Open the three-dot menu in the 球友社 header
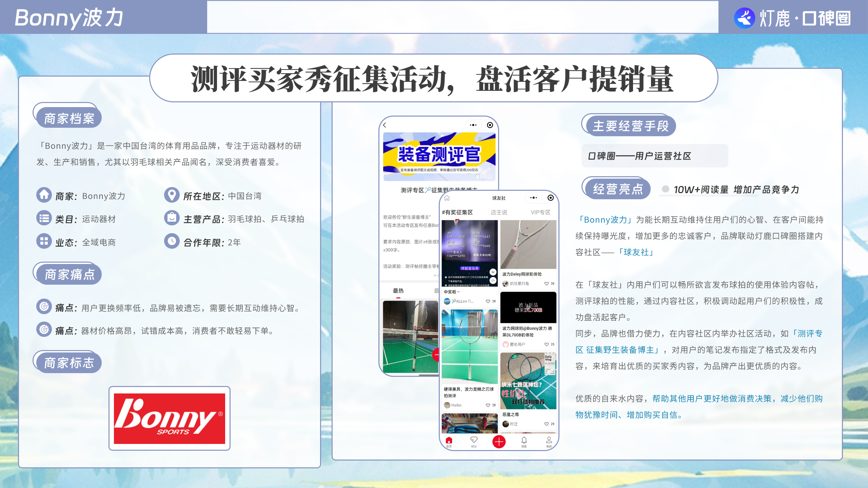 coord(534,198)
